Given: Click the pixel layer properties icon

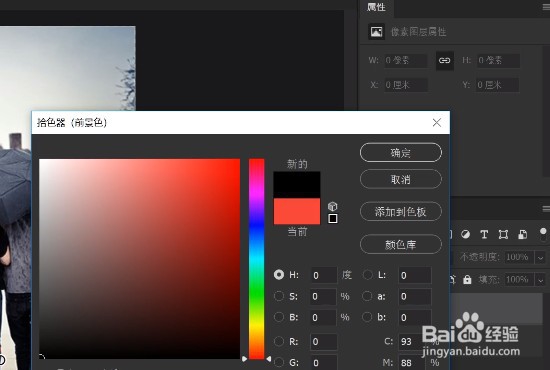Looking at the screenshot, I should coord(376,32).
